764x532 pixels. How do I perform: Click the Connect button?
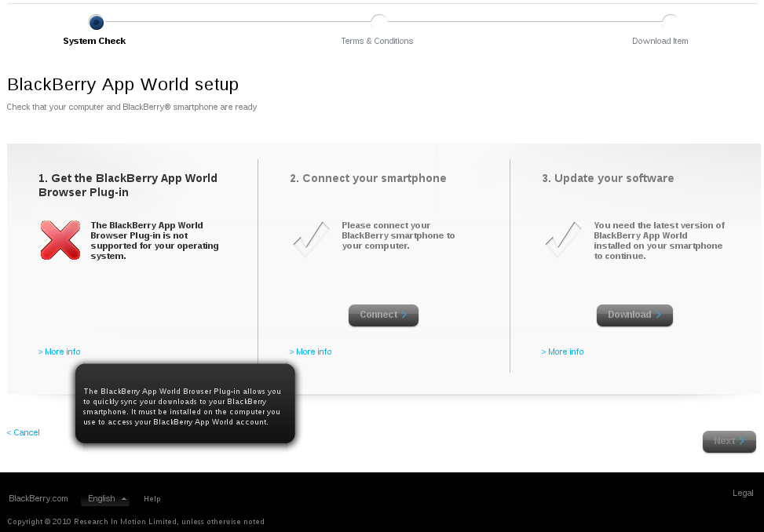tap(383, 315)
